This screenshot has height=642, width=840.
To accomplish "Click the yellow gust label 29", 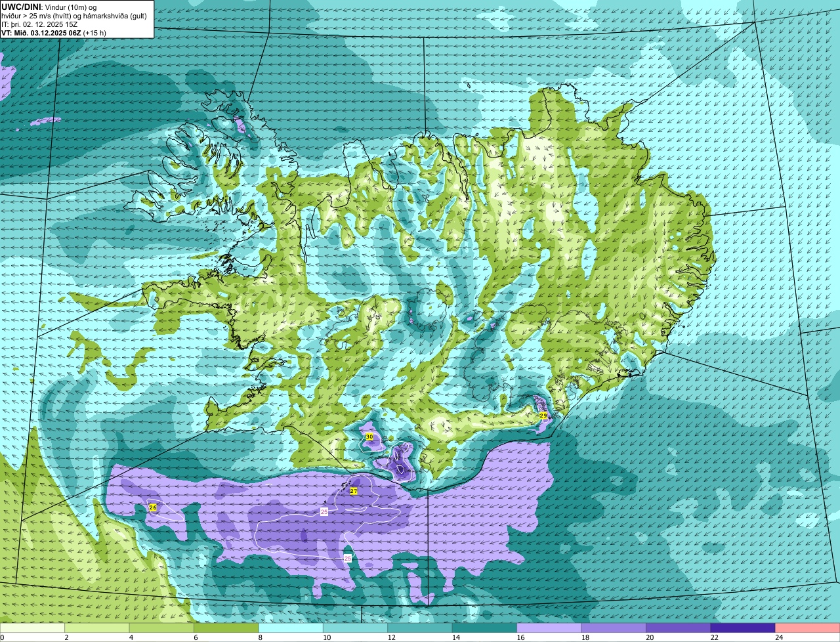I will tap(543, 416).
